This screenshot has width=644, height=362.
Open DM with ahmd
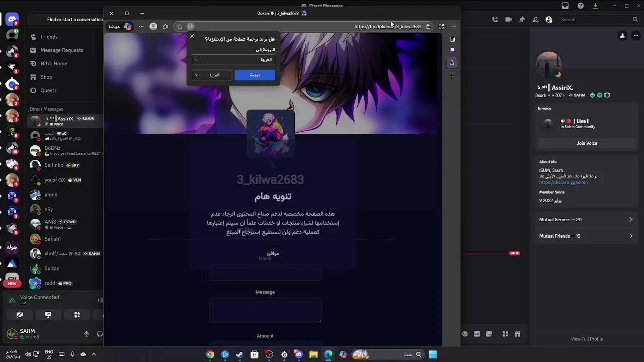(64, 195)
